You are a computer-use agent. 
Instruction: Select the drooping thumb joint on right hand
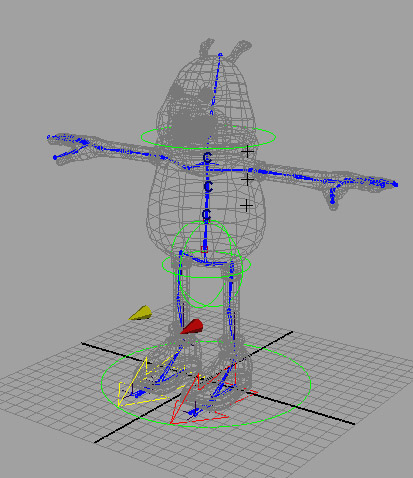pos(332,201)
